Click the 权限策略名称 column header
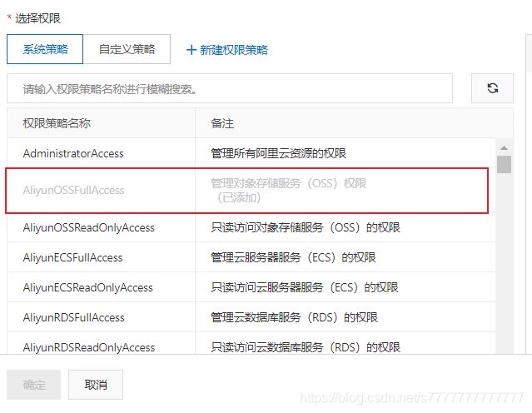 57,123
